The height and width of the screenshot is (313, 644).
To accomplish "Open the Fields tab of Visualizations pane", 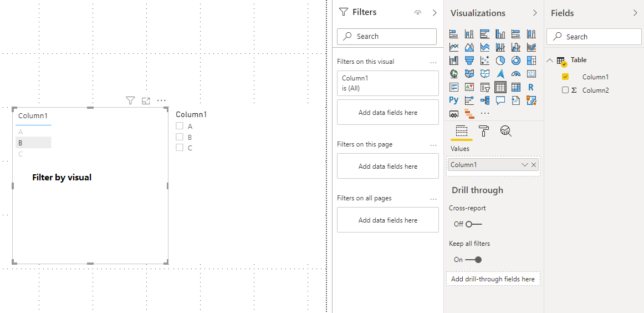I will [x=462, y=131].
